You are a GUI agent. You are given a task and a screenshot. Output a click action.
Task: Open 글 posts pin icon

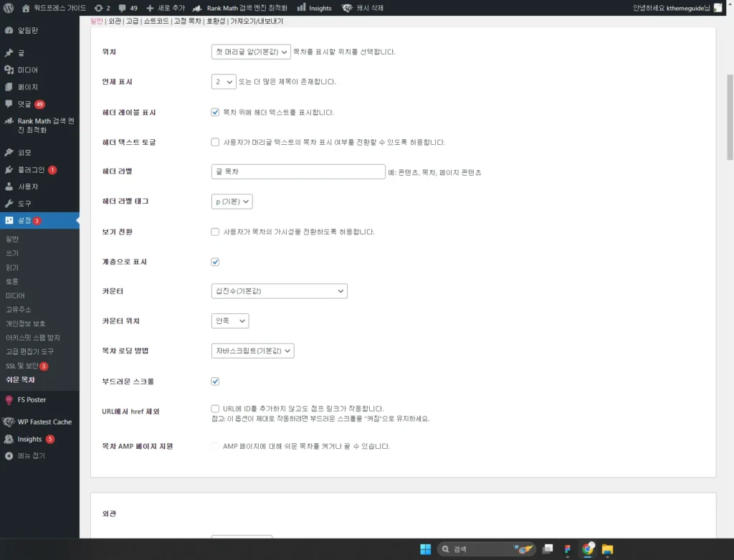pos(9,53)
